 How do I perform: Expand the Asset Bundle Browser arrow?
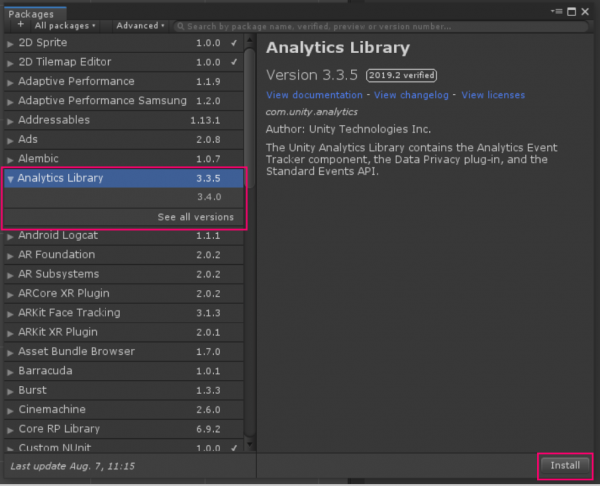(10, 352)
